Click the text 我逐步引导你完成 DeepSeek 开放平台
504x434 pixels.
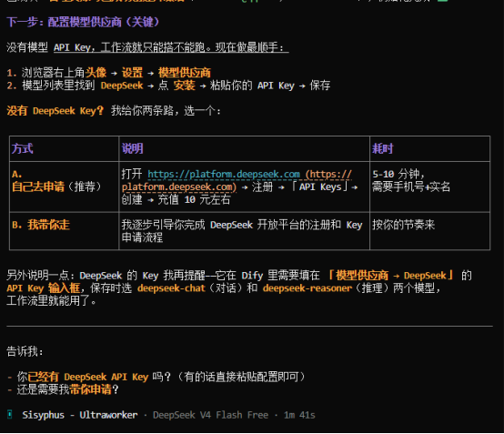point(210,225)
